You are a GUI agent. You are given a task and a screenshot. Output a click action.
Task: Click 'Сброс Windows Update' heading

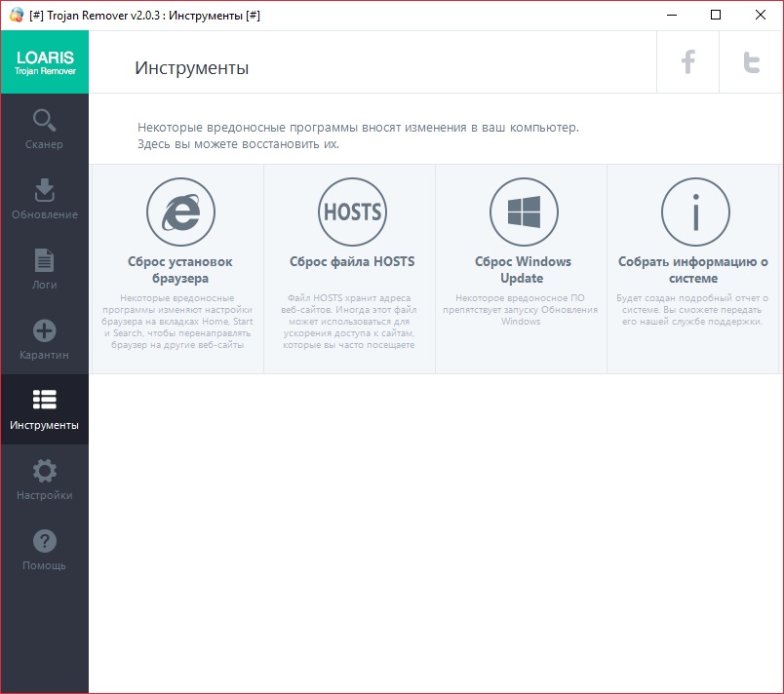(x=523, y=270)
